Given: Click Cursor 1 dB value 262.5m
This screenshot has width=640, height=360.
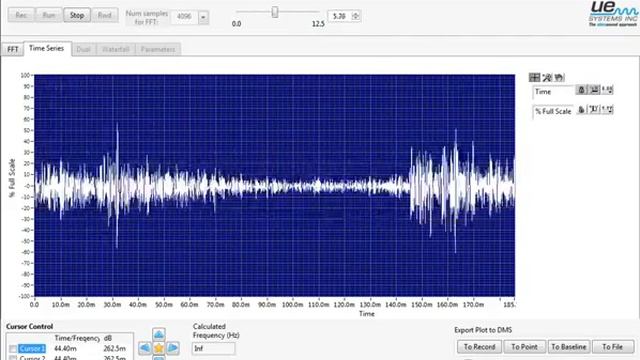Looking at the screenshot, I should 115,349.
